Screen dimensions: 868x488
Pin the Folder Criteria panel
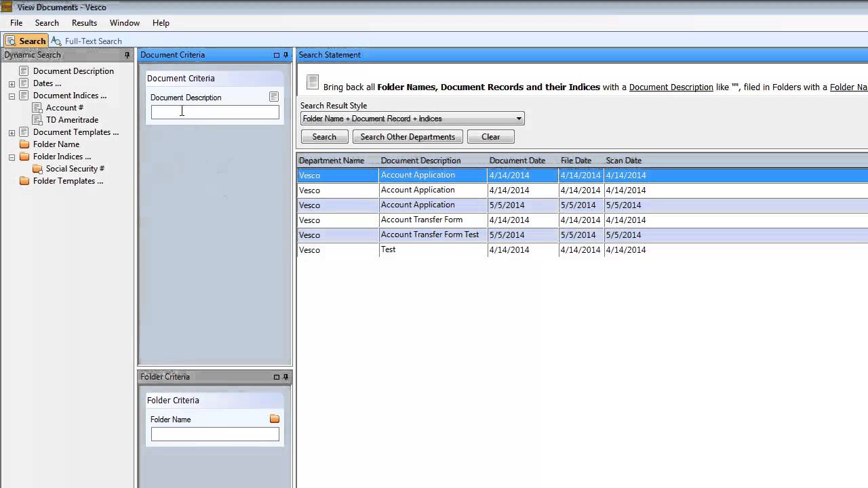click(x=285, y=377)
